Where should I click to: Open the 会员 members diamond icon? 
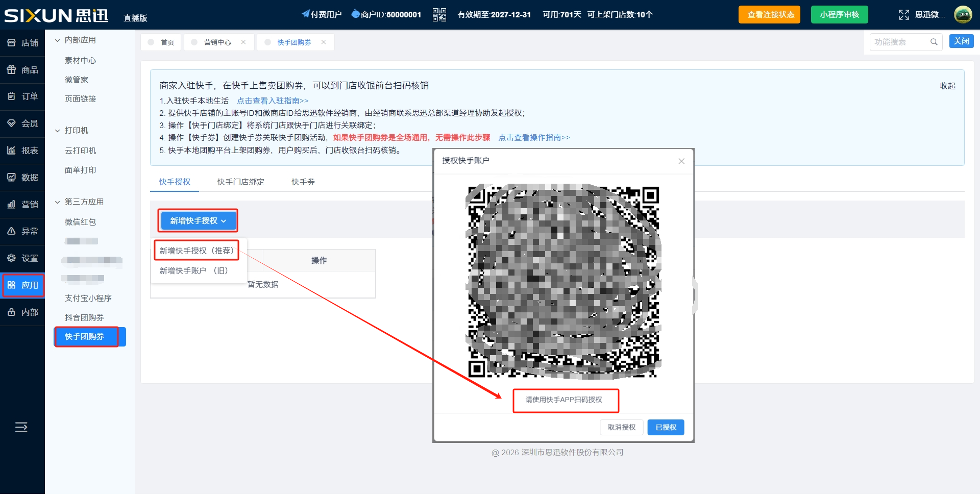pyautogui.click(x=11, y=123)
